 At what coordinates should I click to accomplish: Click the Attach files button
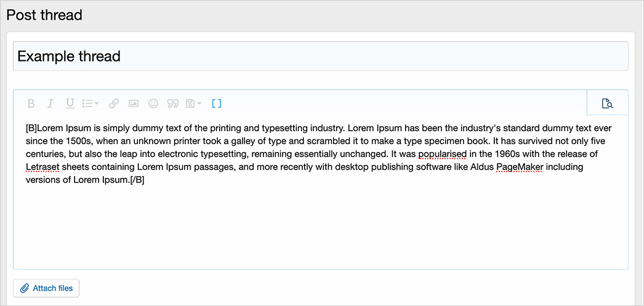46,288
